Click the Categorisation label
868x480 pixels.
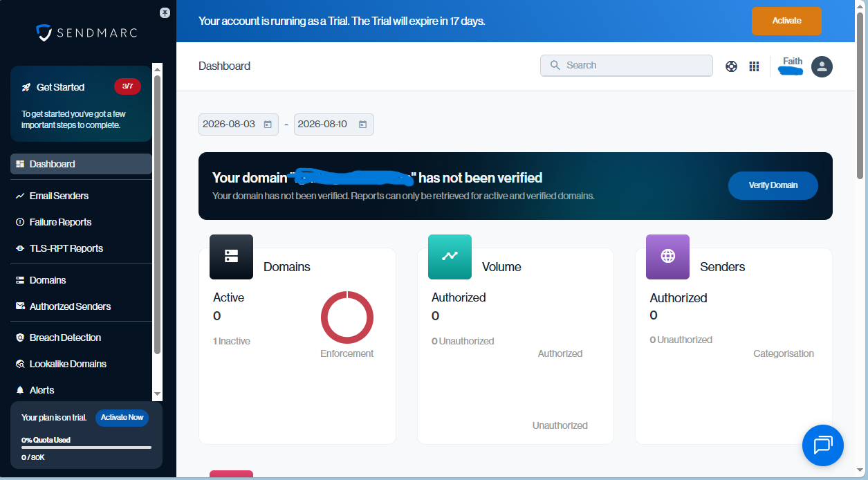click(784, 353)
